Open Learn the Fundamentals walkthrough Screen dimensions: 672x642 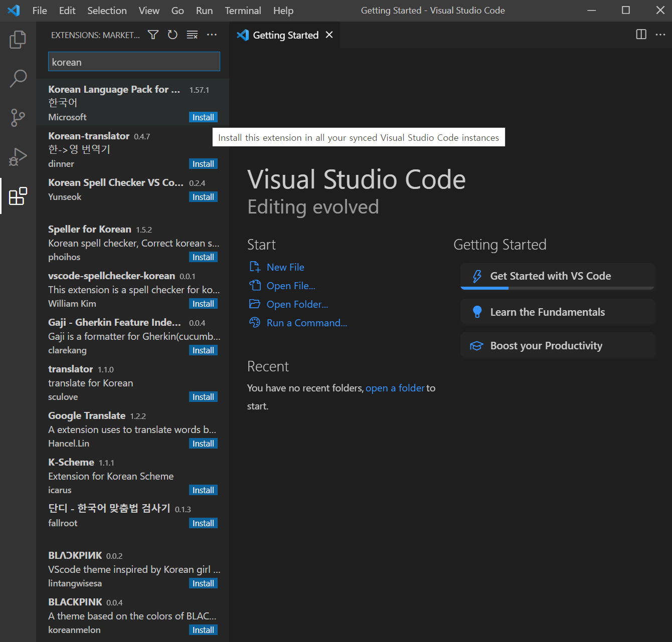click(558, 312)
